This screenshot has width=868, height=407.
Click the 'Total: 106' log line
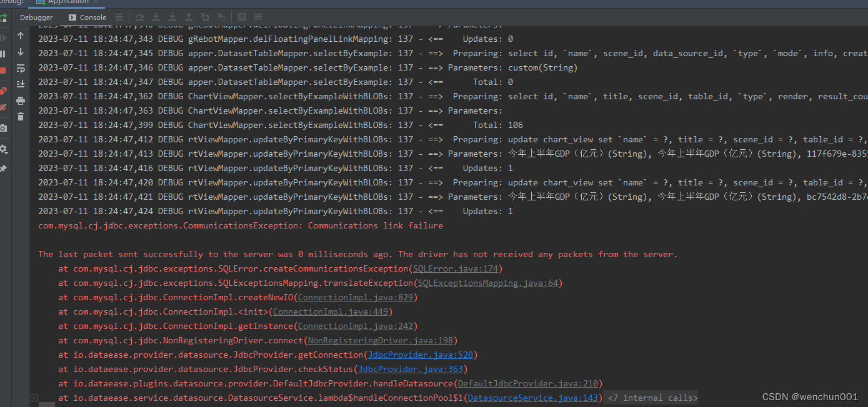coord(281,125)
